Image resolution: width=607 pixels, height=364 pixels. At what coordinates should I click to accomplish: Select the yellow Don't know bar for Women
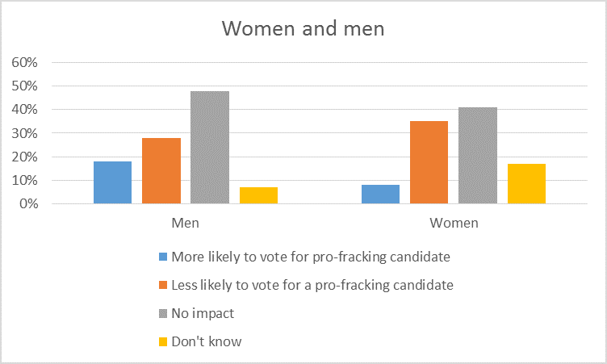click(x=526, y=184)
